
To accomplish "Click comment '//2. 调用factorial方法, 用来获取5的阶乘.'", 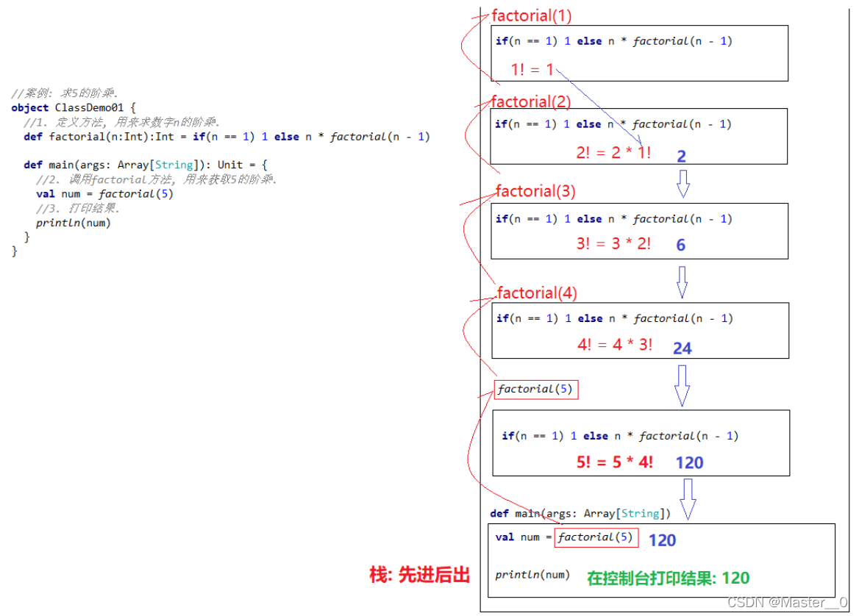I will coord(157,179).
